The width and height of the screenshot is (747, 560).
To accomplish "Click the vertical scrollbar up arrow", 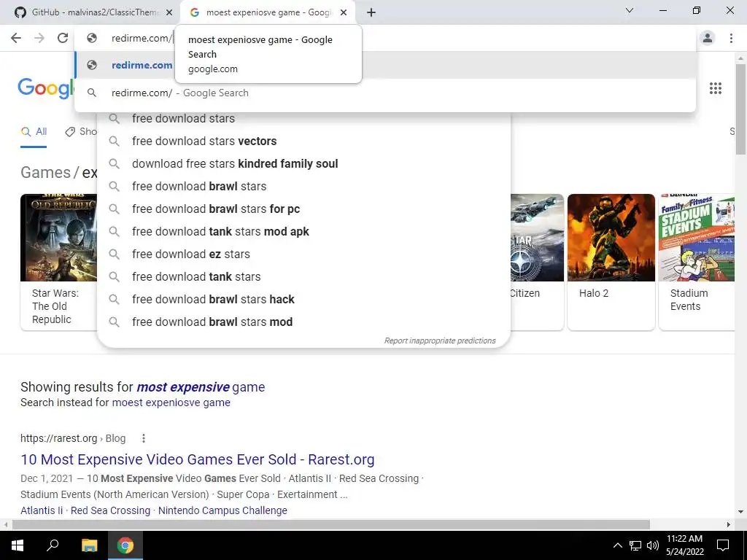I will pos(741,58).
